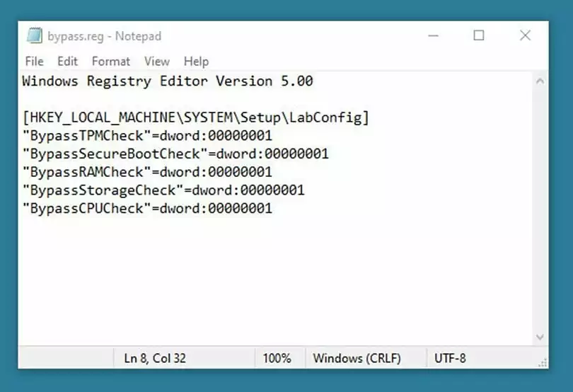
Task: Open the Help menu
Action: [196, 62]
